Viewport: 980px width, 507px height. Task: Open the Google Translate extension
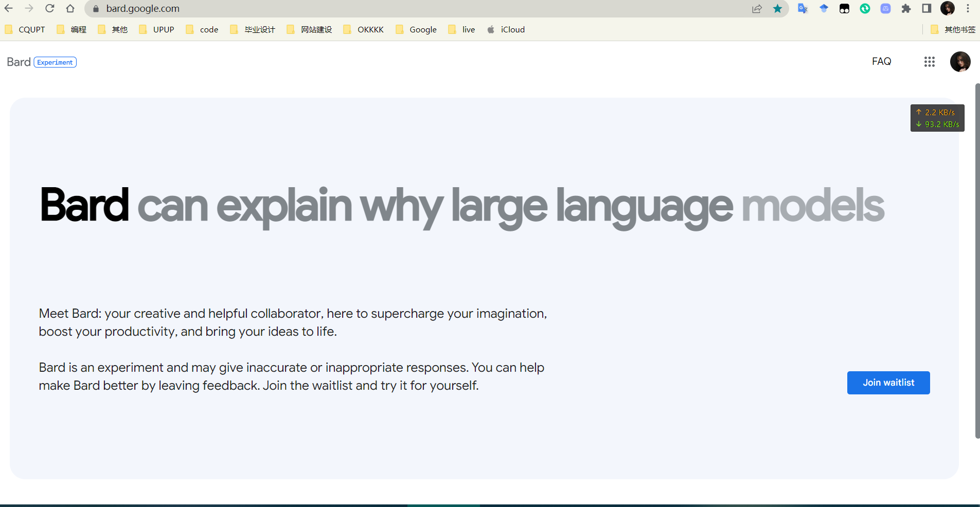pyautogui.click(x=803, y=8)
